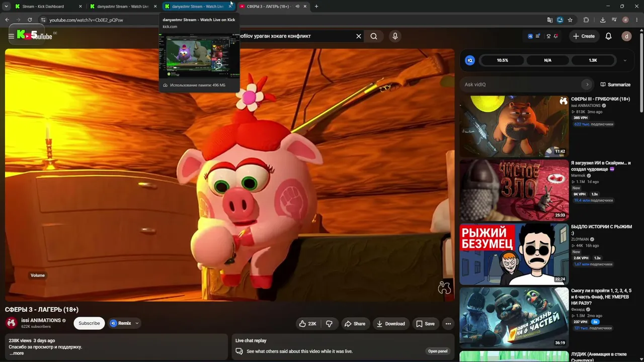This screenshot has height=362, width=644.
Task: Open the browser extensions menu
Action: coord(586,20)
